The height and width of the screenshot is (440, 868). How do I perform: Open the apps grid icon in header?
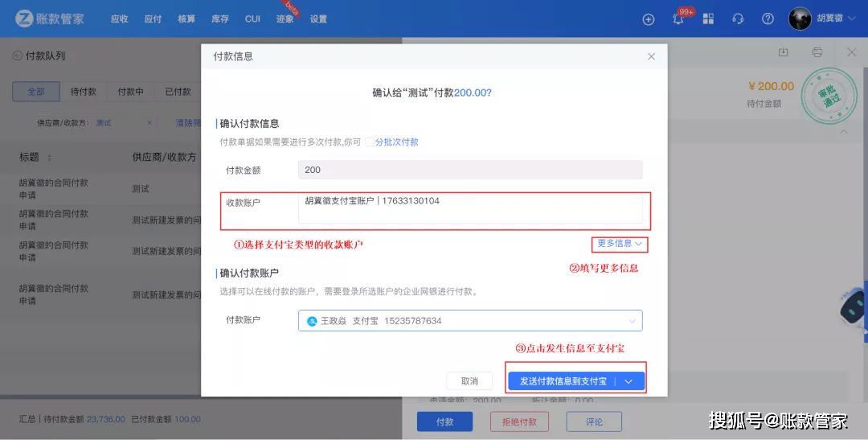click(708, 19)
